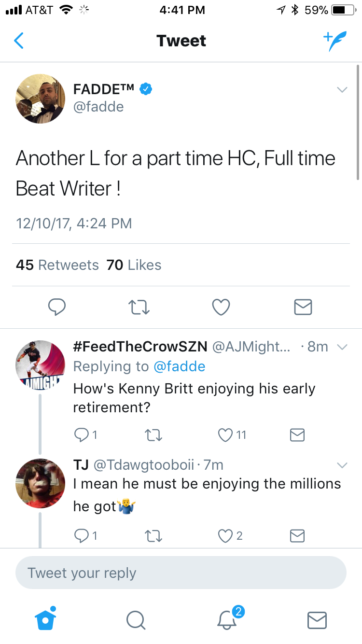362x644 pixels.
Task: Share TJ's reply via direct message icon
Action: [x=297, y=535]
